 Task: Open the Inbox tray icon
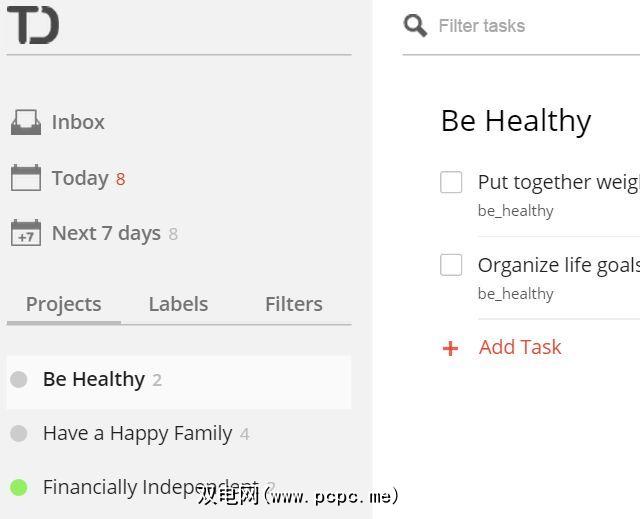(x=26, y=122)
